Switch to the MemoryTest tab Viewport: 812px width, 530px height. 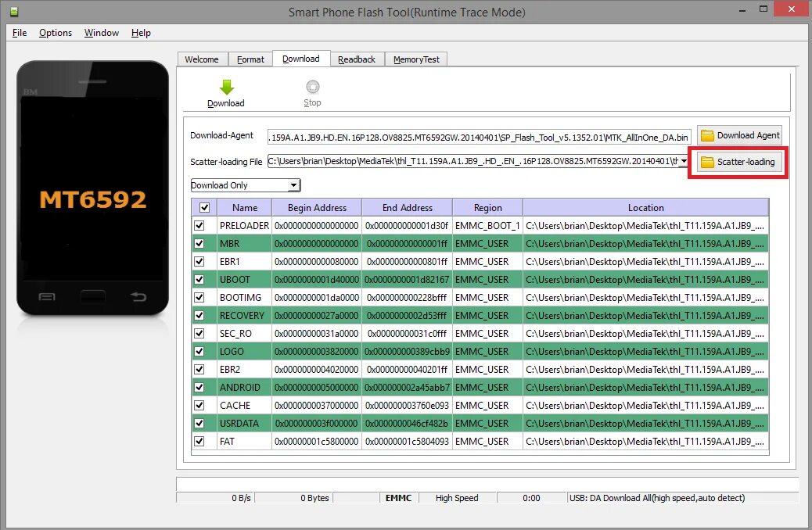click(x=416, y=59)
